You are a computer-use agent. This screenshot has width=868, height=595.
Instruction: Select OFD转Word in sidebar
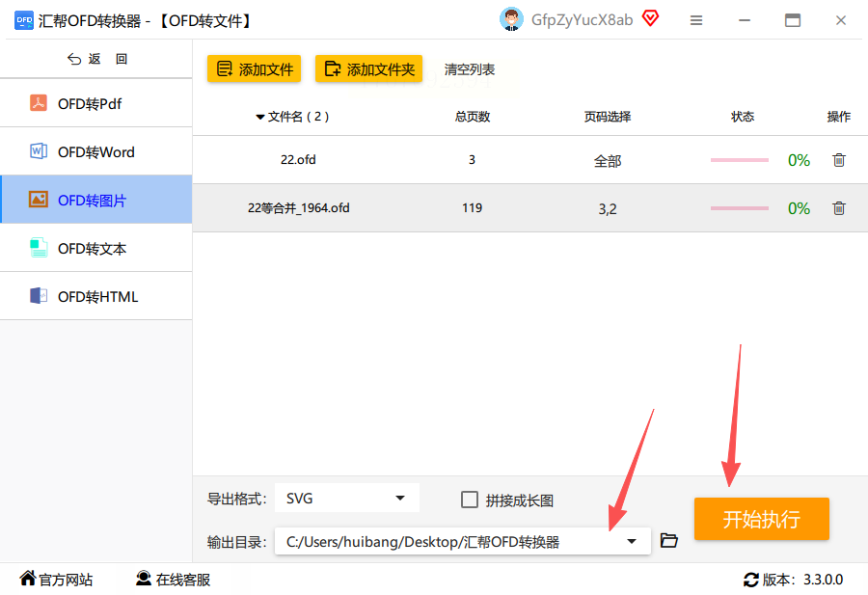click(x=96, y=151)
